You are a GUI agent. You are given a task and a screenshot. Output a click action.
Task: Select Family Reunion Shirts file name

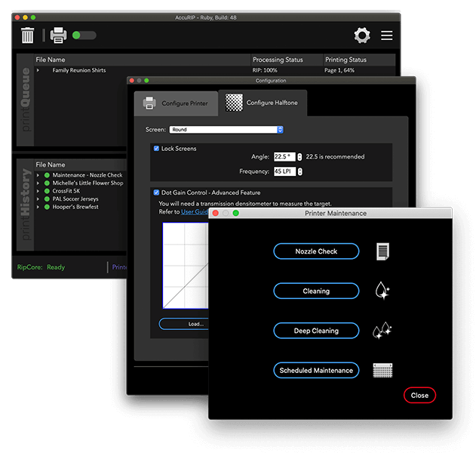(79, 70)
